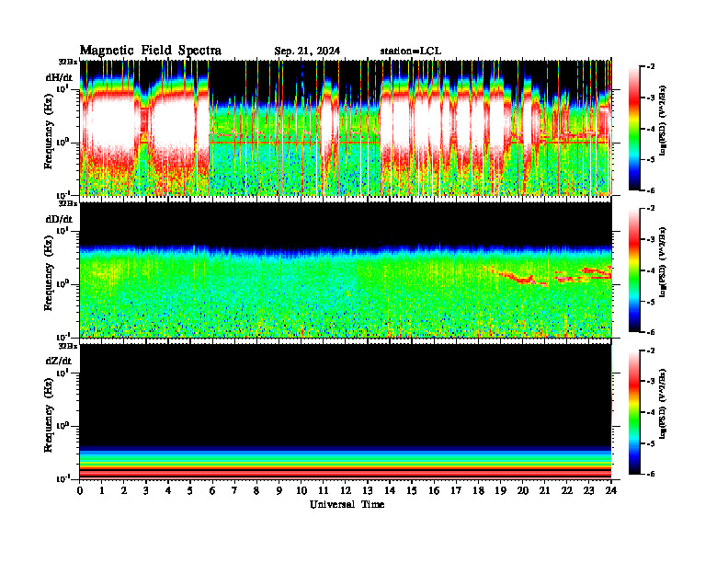Click hour 5 on the Universal Time axis

tap(190, 490)
